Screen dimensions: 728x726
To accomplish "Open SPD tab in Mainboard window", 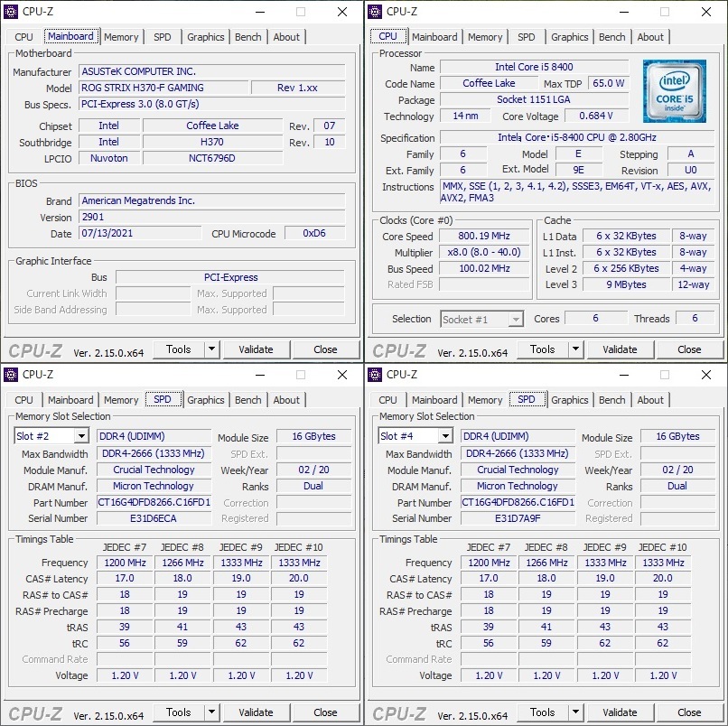I will pyautogui.click(x=162, y=37).
